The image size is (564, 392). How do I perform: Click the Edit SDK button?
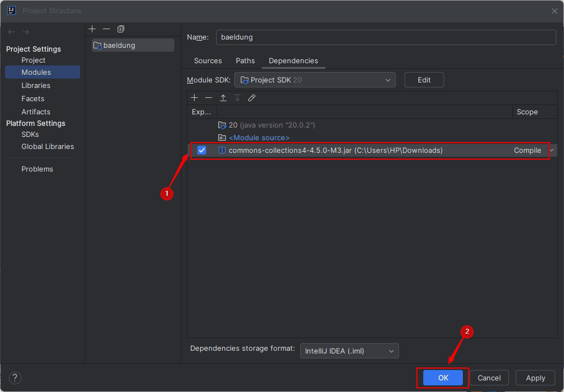(424, 80)
